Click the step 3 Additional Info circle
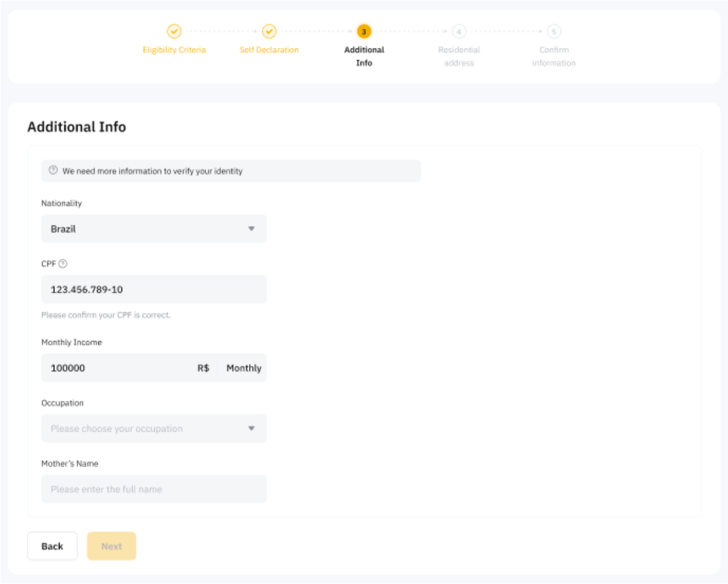The height and width of the screenshot is (584, 728). [364, 32]
